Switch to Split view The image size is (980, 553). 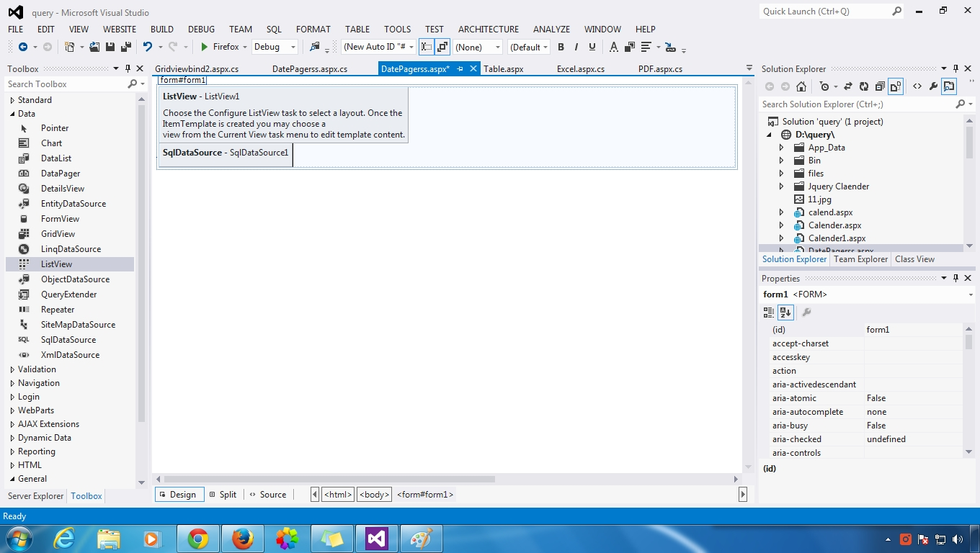[223, 495]
